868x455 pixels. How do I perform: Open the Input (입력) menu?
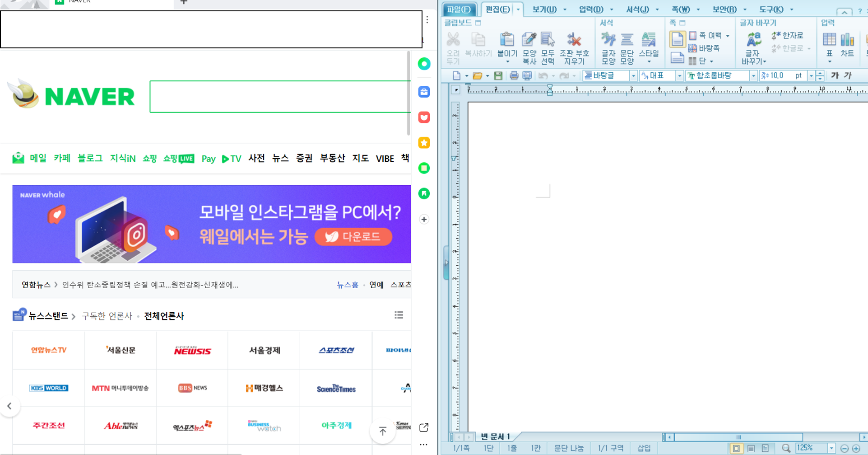591,9
